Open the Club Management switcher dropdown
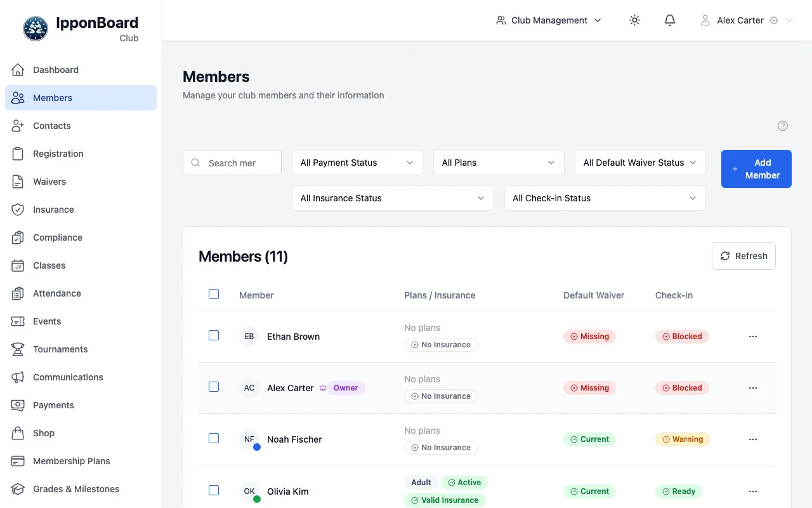 coord(549,20)
